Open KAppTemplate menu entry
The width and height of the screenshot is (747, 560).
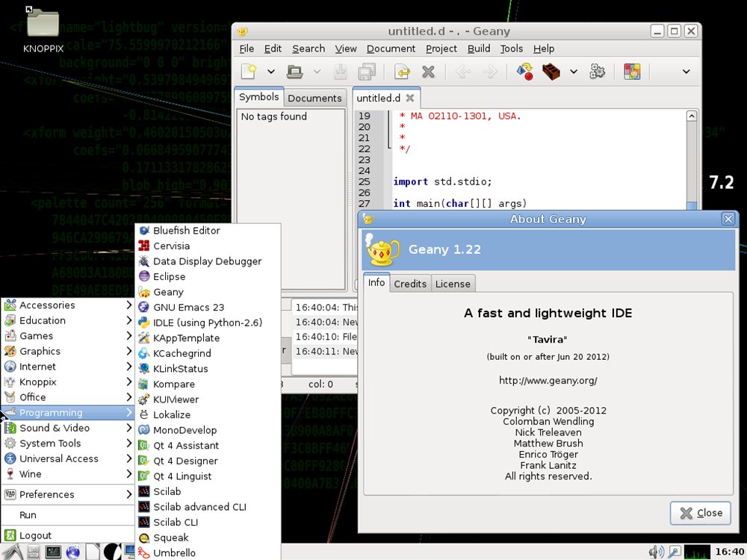coord(208,338)
